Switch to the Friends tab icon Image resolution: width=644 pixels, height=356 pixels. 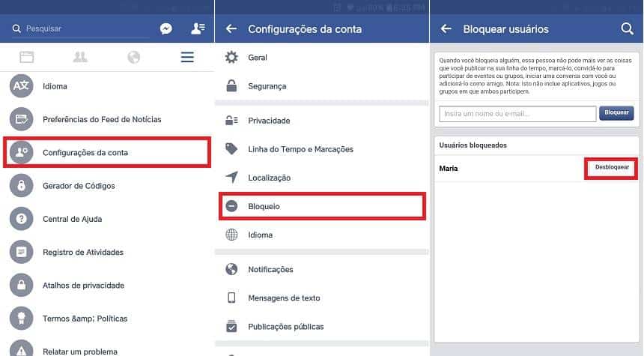pyautogui.click(x=80, y=57)
